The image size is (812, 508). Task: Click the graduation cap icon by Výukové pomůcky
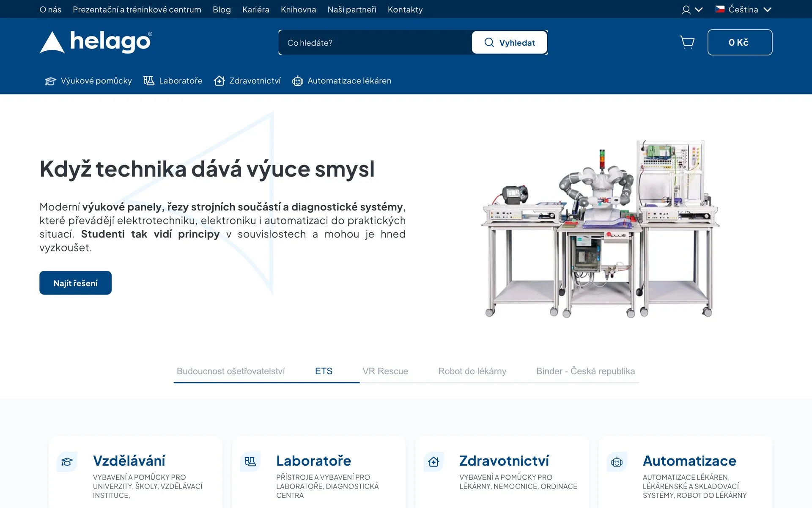(x=51, y=81)
